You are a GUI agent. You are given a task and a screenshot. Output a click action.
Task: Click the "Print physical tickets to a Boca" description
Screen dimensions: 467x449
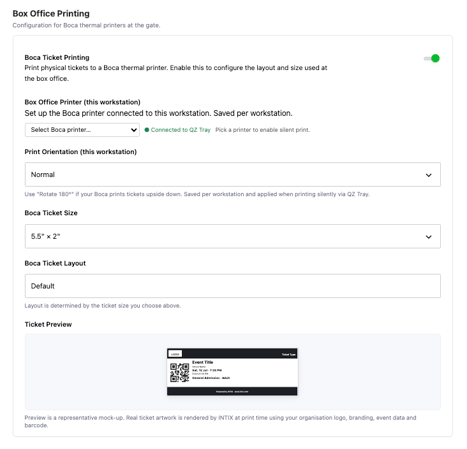[x=176, y=73]
